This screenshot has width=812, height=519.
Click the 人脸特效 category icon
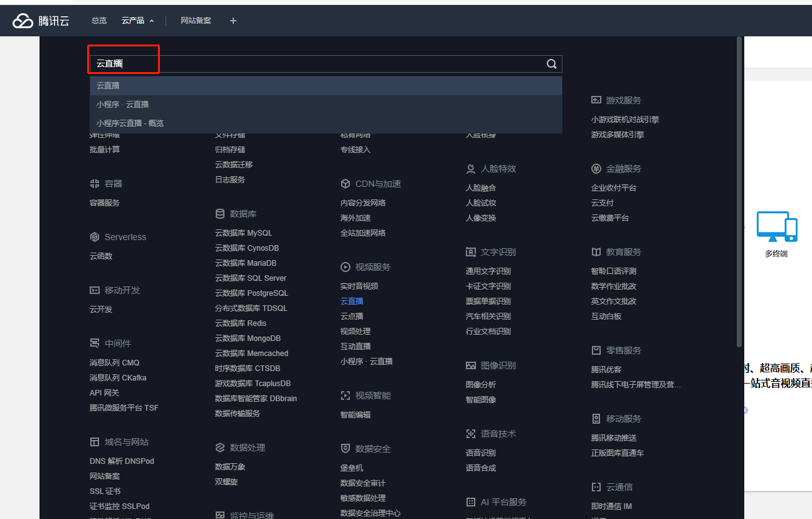(x=471, y=169)
